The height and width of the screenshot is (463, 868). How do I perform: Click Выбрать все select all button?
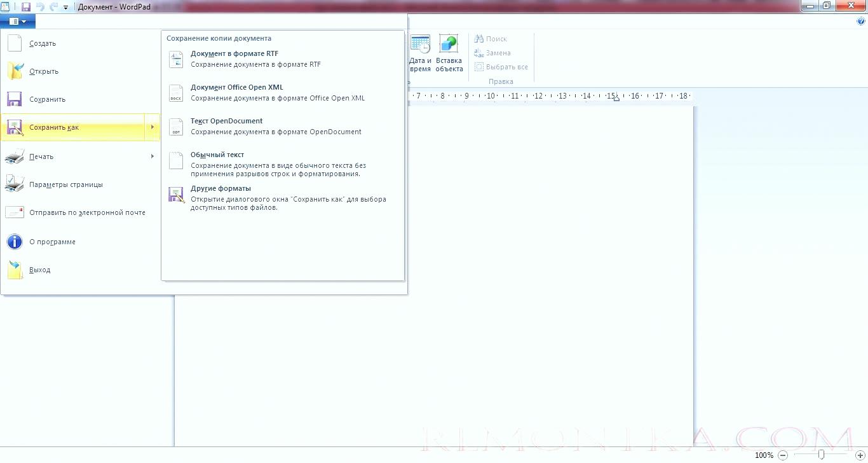[x=501, y=67]
